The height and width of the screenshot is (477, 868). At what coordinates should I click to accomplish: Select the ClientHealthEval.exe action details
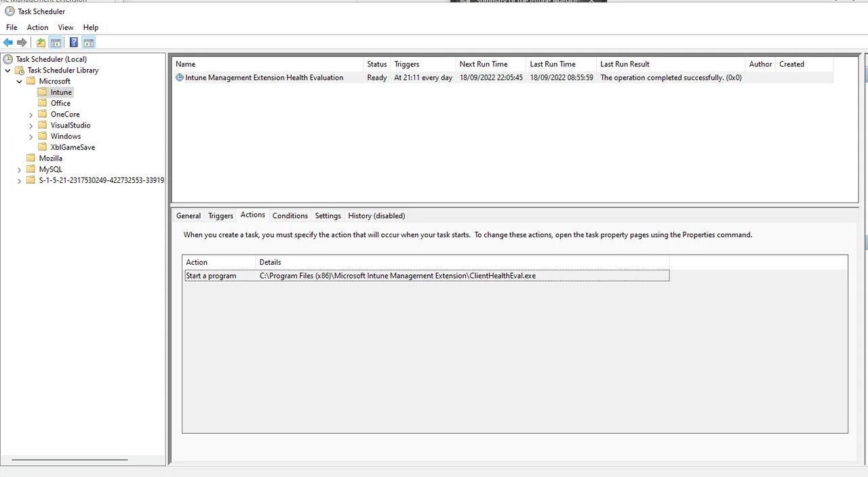click(x=397, y=276)
